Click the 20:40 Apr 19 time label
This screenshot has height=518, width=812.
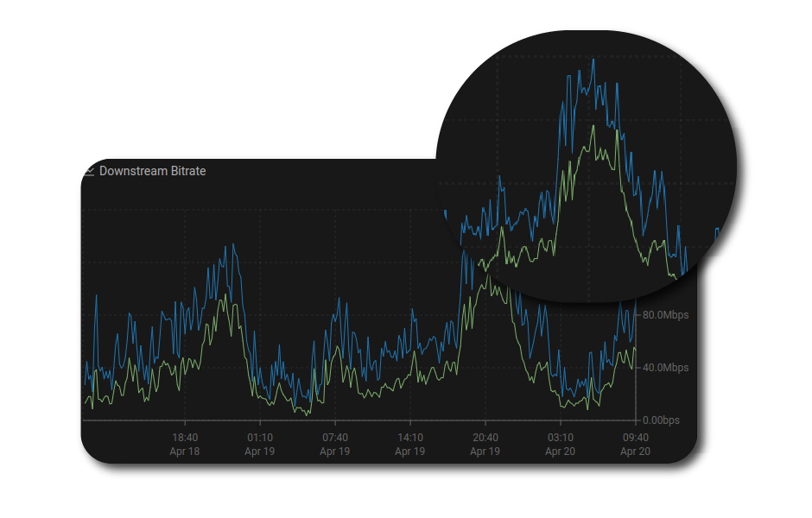pyautogui.click(x=485, y=444)
